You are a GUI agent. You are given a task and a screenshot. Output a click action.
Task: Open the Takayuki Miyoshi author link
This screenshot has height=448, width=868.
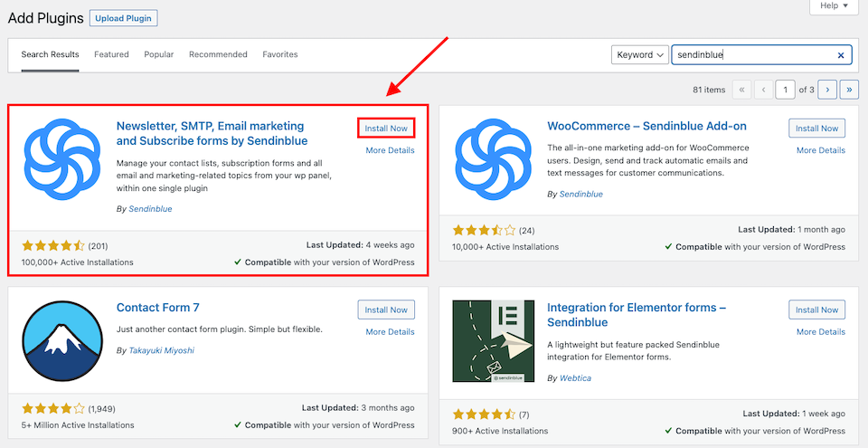pyautogui.click(x=161, y=350)
